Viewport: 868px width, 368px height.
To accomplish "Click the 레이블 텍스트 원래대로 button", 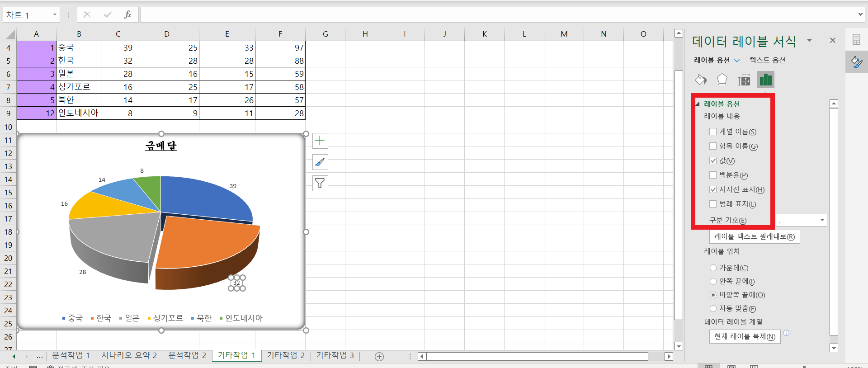I will point(754,236).
